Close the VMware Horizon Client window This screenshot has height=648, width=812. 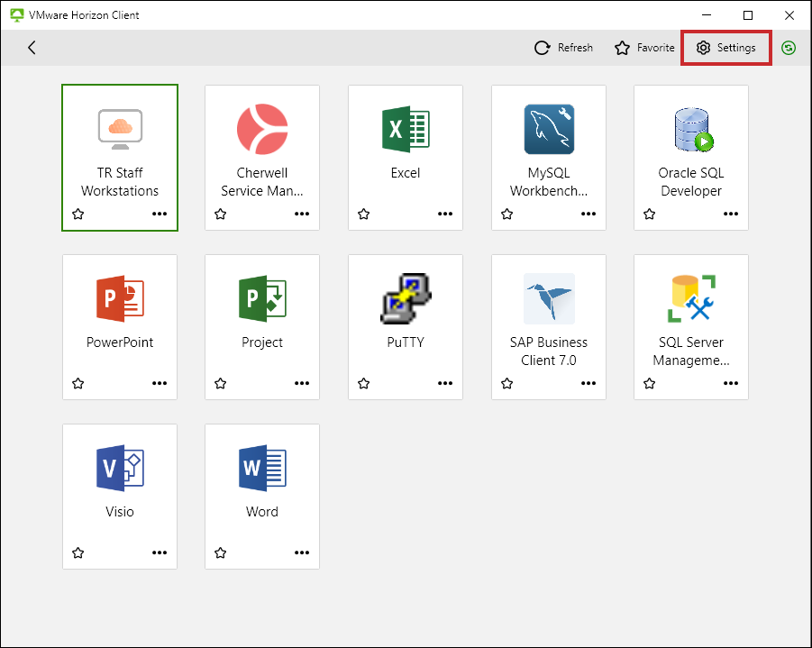pyautogui.click(x=789, y=15)
